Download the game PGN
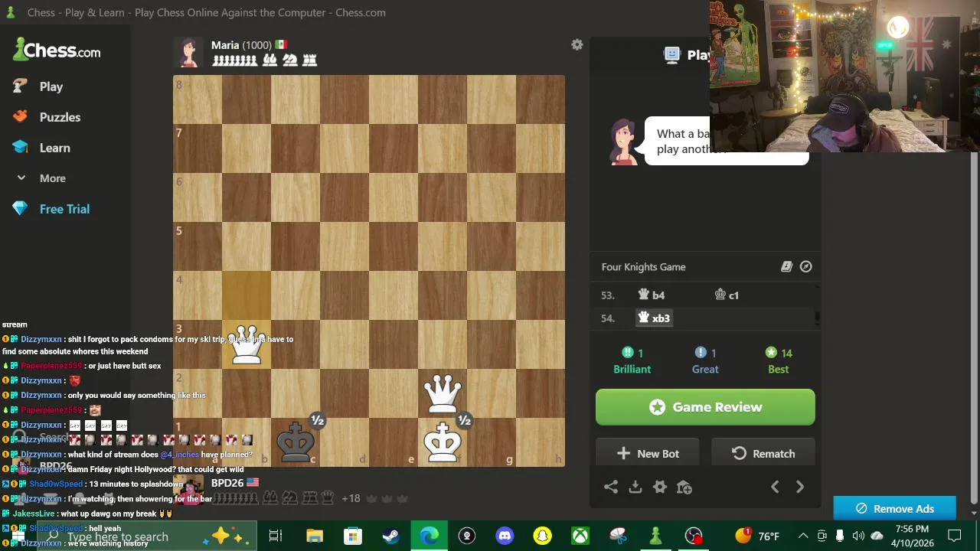 click(x=635, y=487)
